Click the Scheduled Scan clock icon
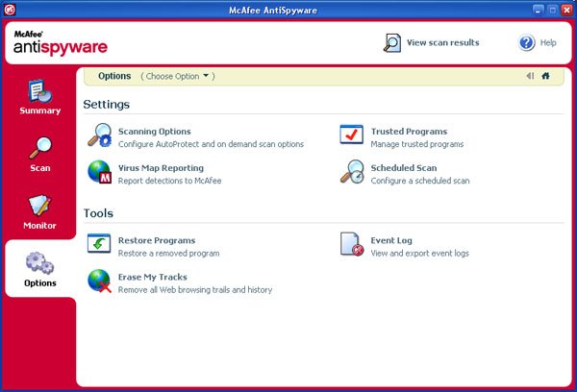The width and height of the screenshot is (577, 392). pos(352,172)
